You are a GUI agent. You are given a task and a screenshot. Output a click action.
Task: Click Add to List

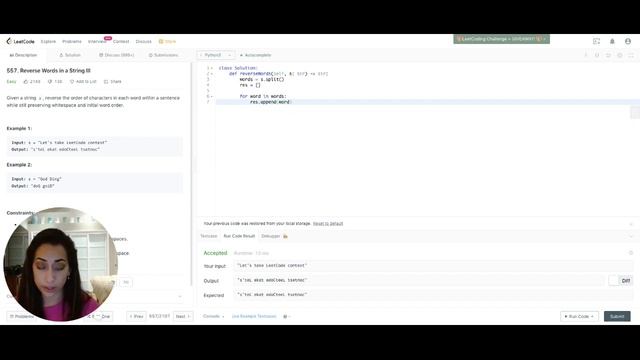tap(83, 82)
